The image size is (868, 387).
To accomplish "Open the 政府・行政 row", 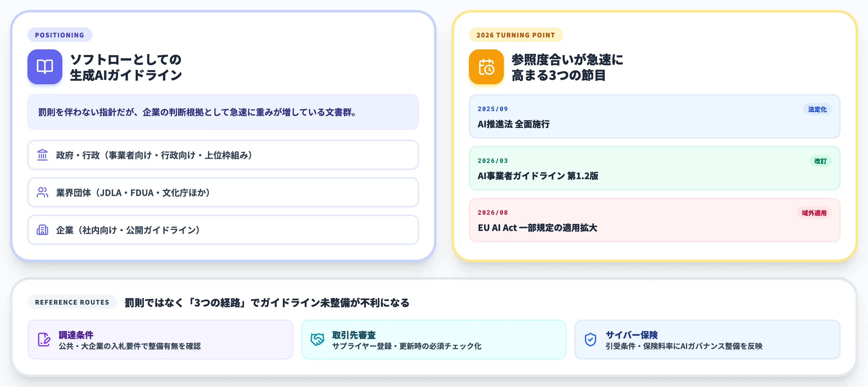I will point(223,155).
